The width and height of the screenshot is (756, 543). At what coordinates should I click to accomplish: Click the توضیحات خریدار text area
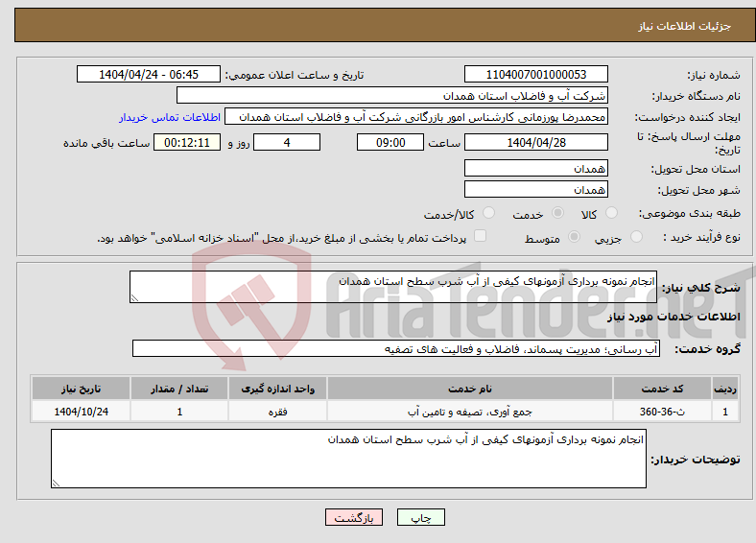pos(348,459)
